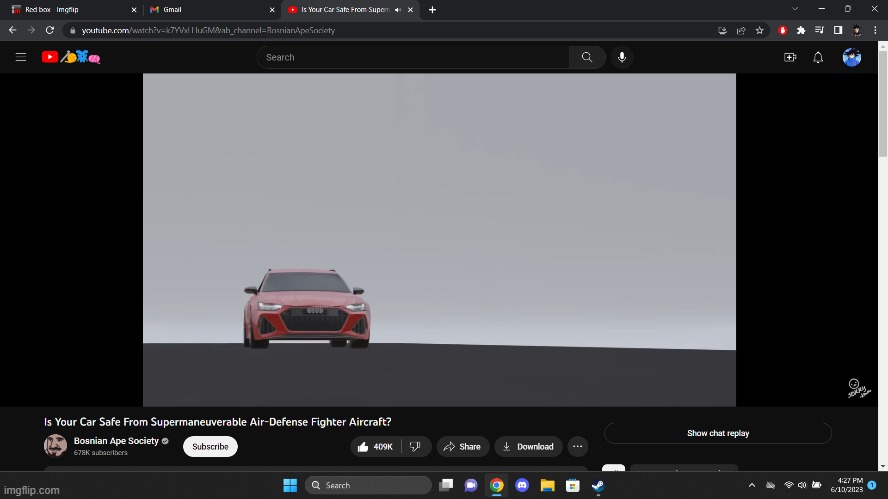Expand the system tray hidden icons chevron
This screenshot has height=499, width=888.
(x=752, y=485)
